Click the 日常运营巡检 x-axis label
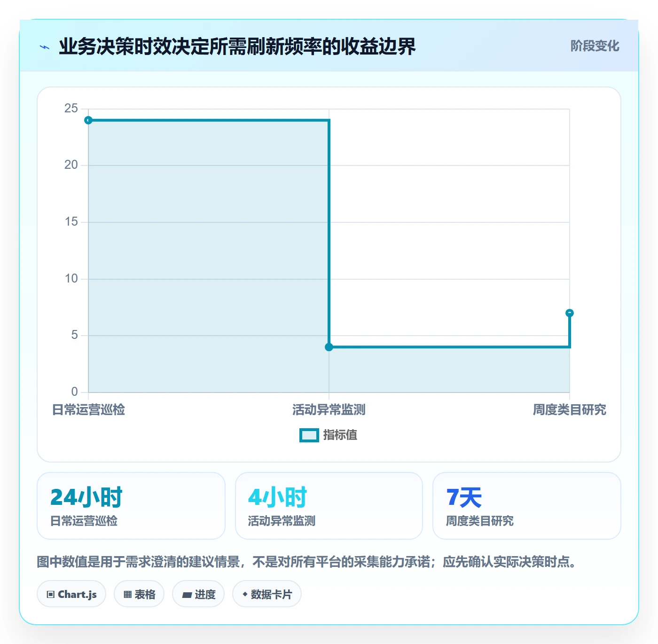This screenshot has height=644, width=658. point(88,410)
